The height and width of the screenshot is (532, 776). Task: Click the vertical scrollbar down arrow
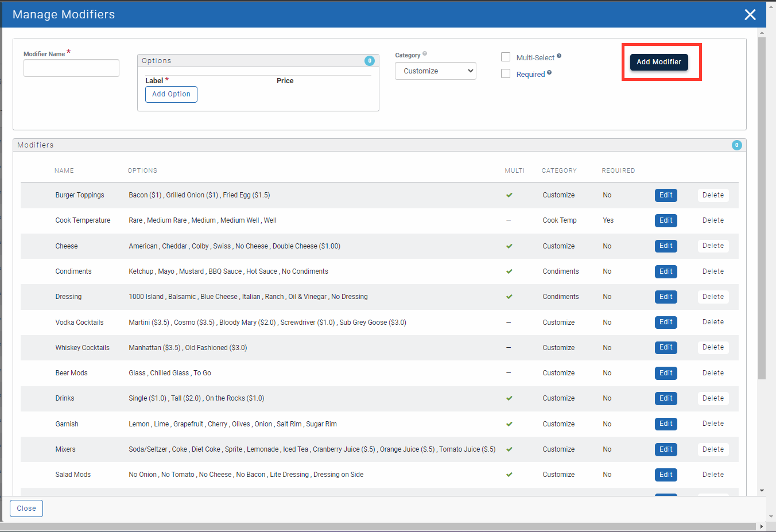click(x=762, y=491)
